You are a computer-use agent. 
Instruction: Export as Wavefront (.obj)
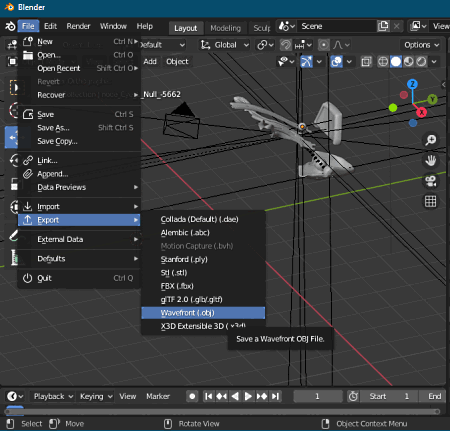[x=203, y=313]
